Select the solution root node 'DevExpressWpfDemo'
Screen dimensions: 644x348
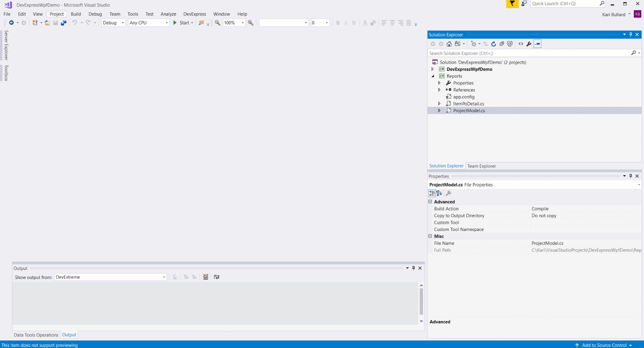pyautogui.click(x=483, y=62)
